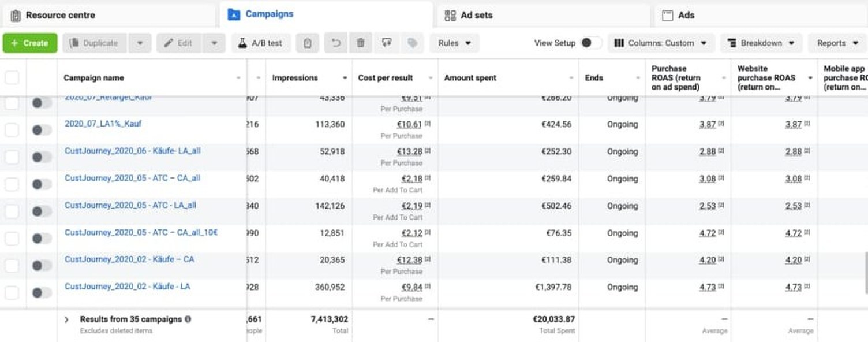
Task: Start an A/B test
Action: pos(261,43)
